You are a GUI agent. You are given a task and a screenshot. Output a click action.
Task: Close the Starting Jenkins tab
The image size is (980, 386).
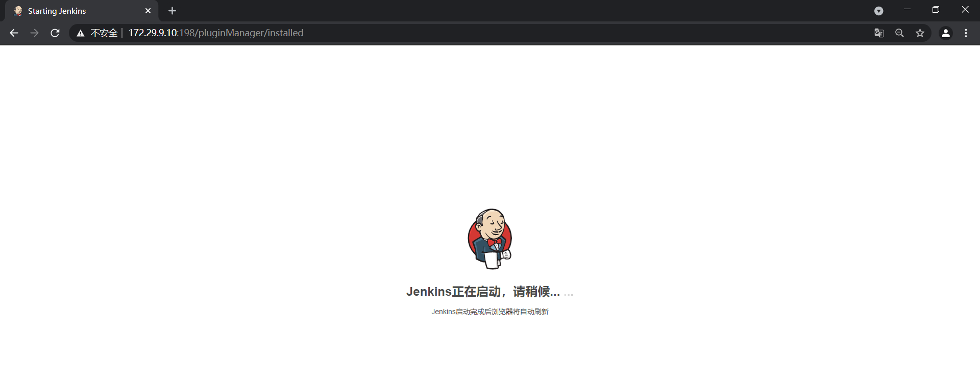pyautogui.click(x=148, y=11)
